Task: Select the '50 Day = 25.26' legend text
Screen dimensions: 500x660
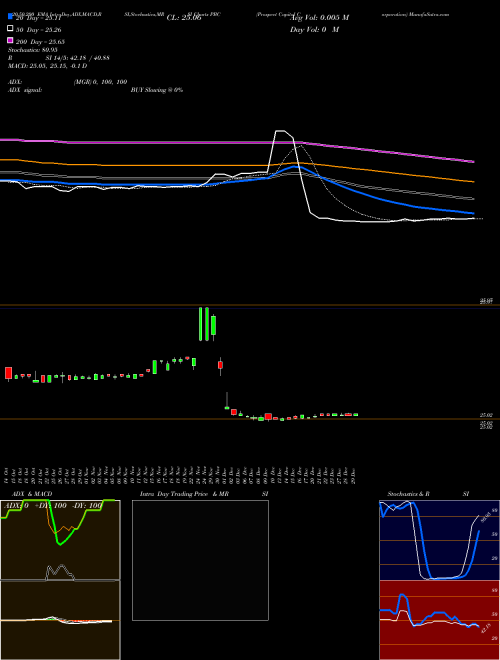Action: pos(39,30)
